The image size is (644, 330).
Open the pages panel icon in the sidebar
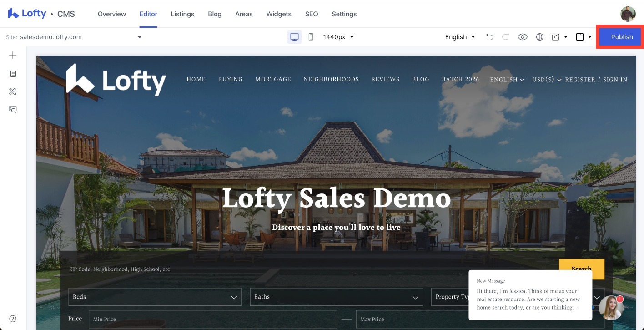pos(12,73)
